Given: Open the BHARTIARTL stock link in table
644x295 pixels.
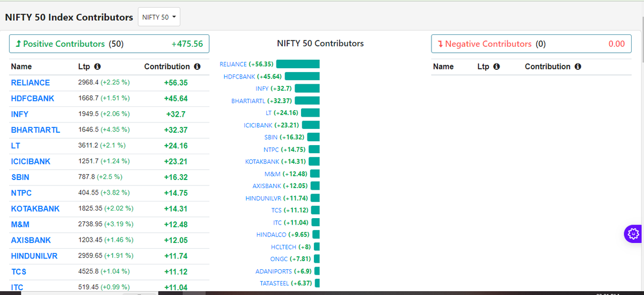Looking at the screenshot, I should coord(35,130).
